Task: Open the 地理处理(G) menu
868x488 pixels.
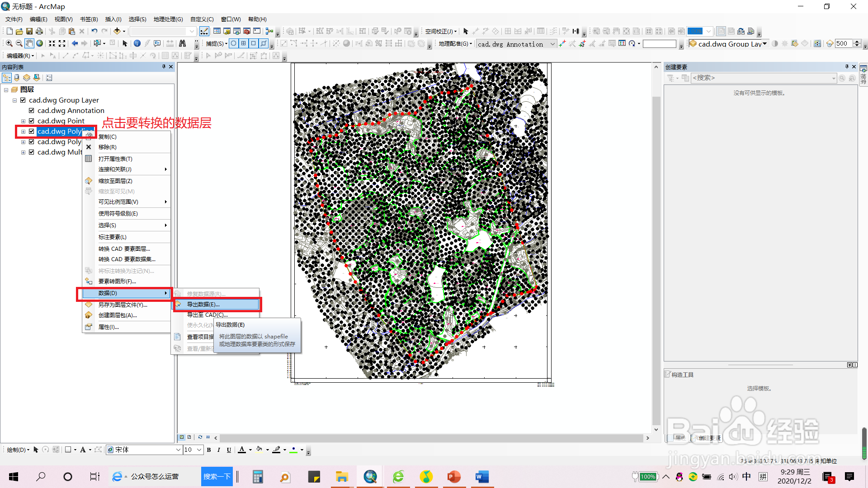Action: tap(168, 19)
